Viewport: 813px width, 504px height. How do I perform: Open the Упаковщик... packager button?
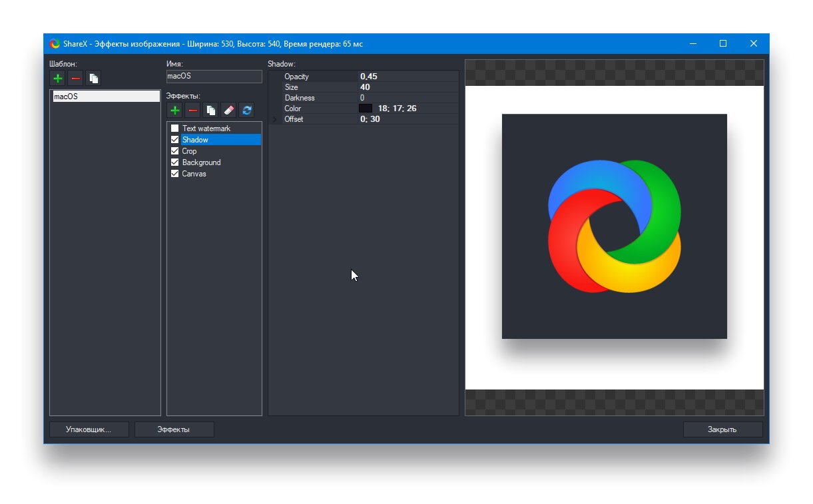[89, 429]
